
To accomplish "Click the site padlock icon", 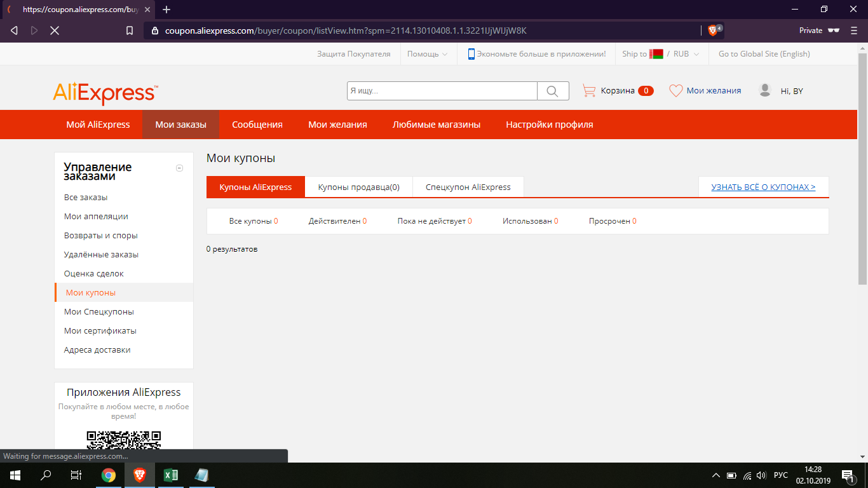I will pos(154,30).
